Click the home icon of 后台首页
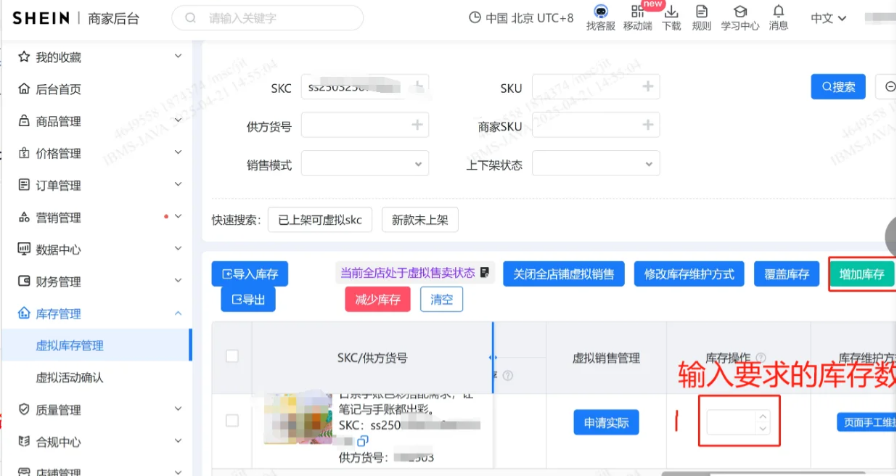This screenshot has width=896, height=476. (23, 89)
